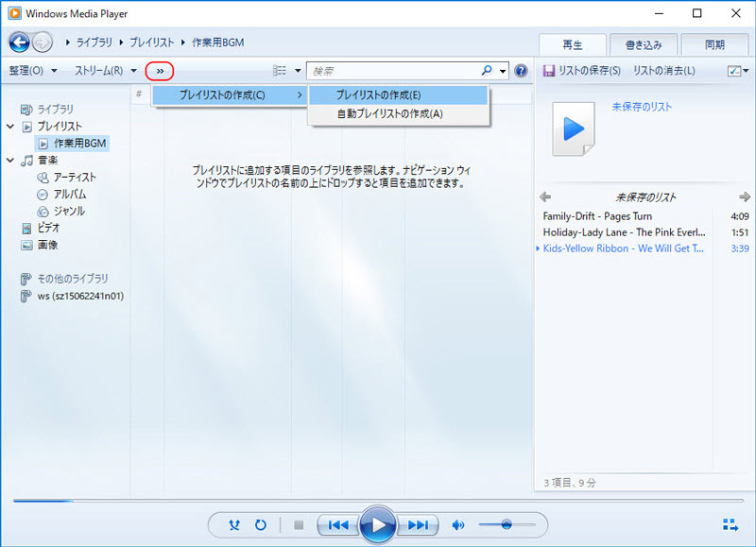Enable repeat mode
The height and width of the screenshot is (547, 756).
coord(261,525)
